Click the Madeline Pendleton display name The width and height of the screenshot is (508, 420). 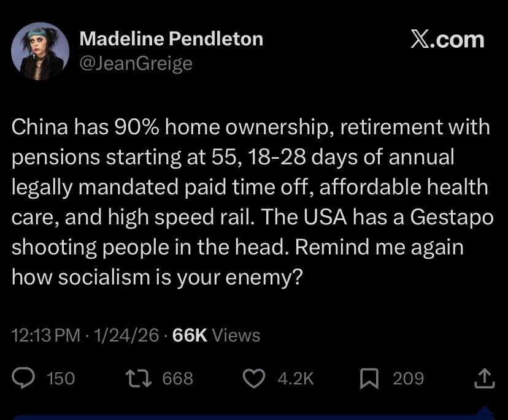(171, 39)
